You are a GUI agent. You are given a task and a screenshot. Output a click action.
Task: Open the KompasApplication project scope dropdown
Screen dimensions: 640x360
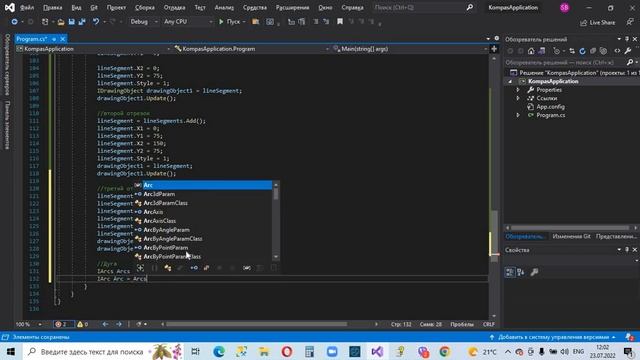[x=93, y=49]
